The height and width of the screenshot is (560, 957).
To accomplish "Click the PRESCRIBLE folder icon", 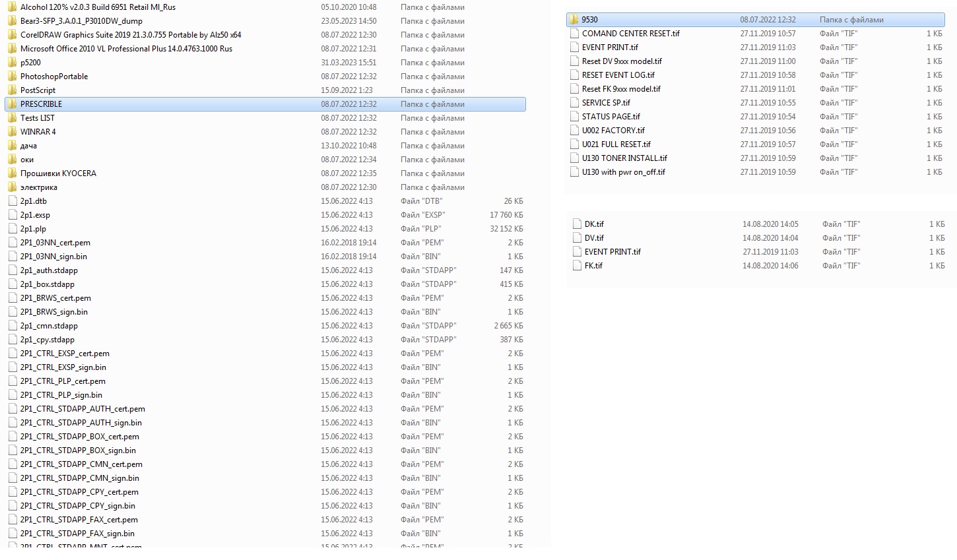I will coord(12,104).
